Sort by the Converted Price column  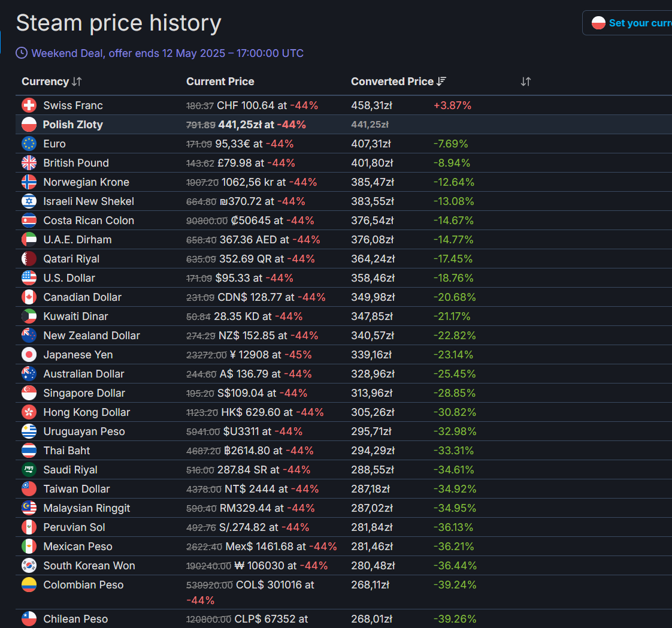pos(398,81)
